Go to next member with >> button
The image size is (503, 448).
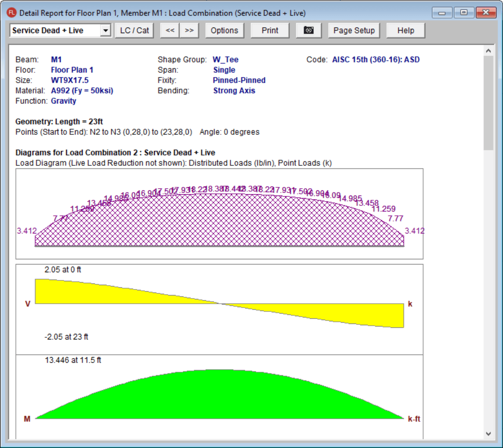pyautogui.click(x=189, y=31)
